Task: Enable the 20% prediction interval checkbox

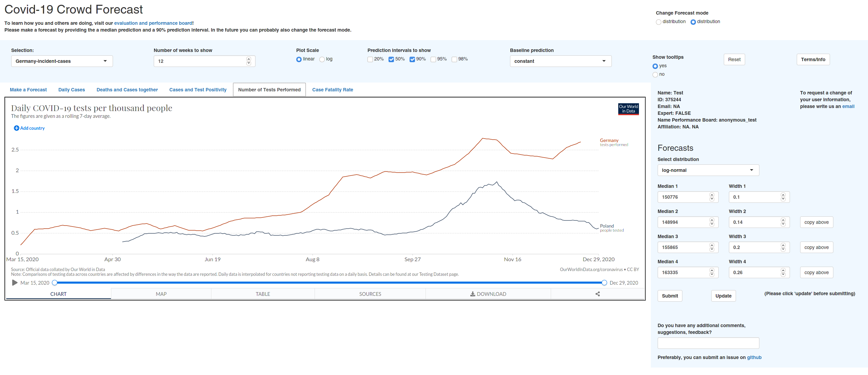Action: pyautogui.click(x=370, y=59)
